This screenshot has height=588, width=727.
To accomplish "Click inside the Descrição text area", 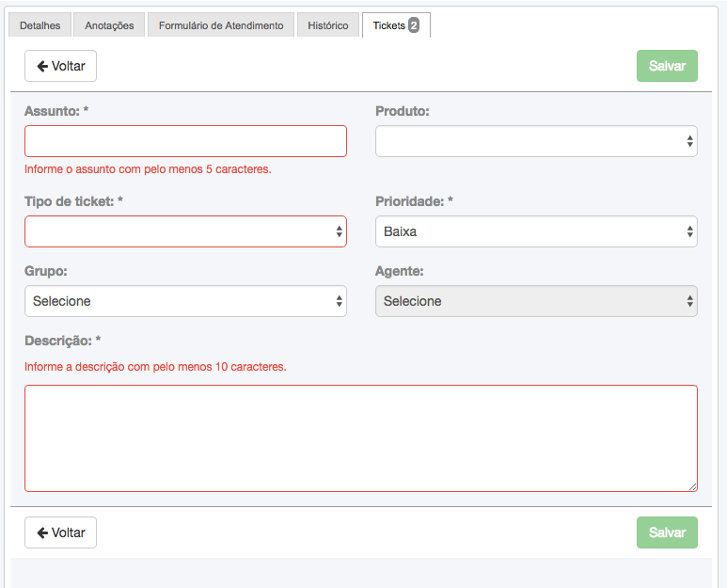I will point(361,438).
